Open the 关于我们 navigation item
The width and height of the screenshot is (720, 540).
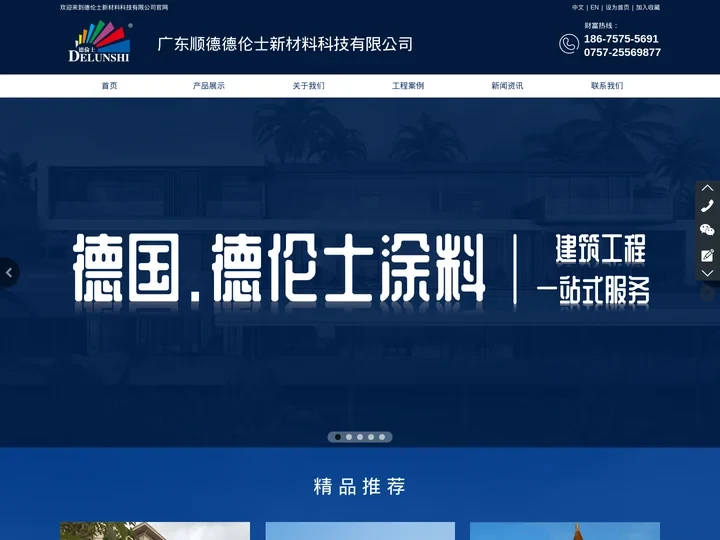309,86
